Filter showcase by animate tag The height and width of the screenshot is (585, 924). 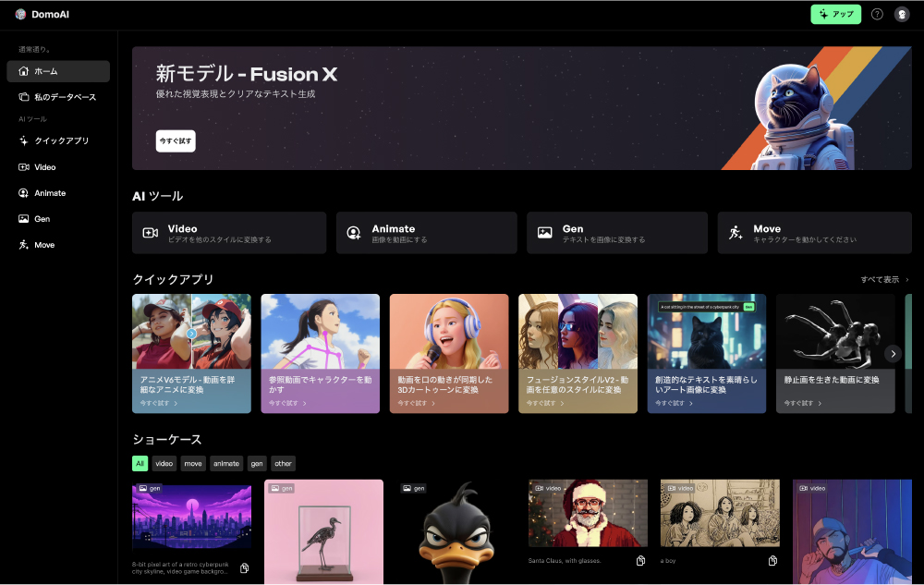(226, 464)
